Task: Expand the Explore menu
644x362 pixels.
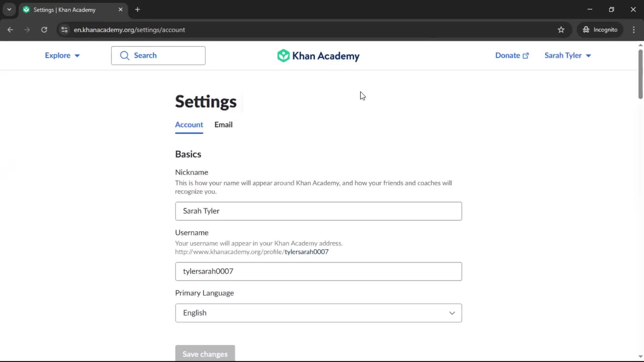Action: (x=62, y=56)
